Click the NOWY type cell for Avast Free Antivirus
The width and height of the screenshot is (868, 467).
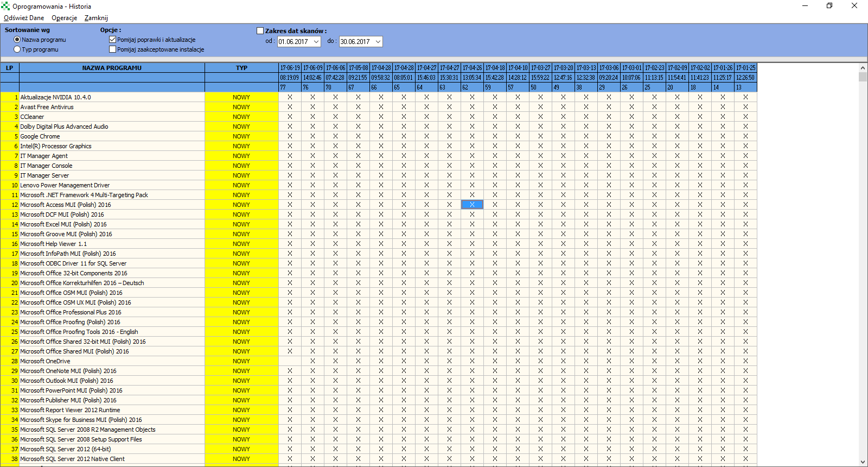click(x=241, y=107)
